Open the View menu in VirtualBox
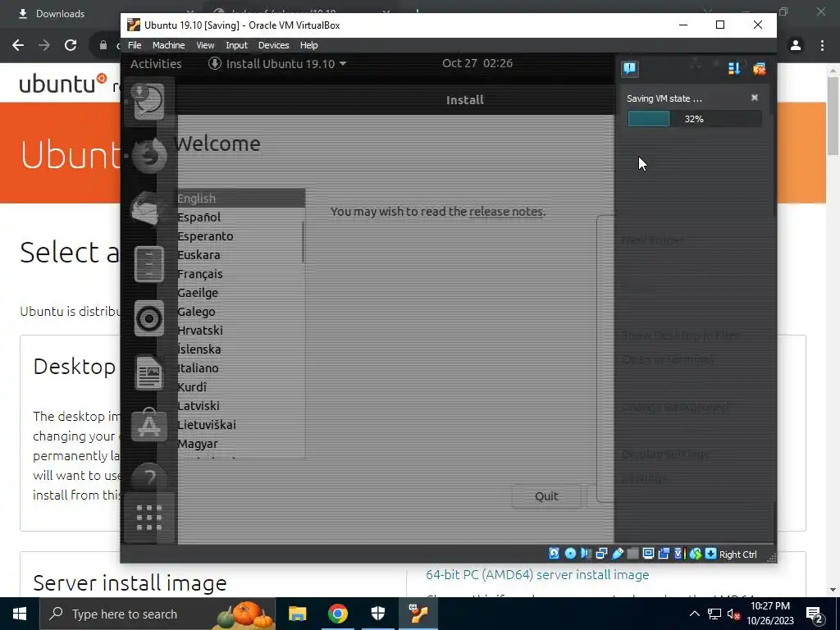The height and width of the screenshot is (630, 840). pyautogui.click(x=205, y=45)
